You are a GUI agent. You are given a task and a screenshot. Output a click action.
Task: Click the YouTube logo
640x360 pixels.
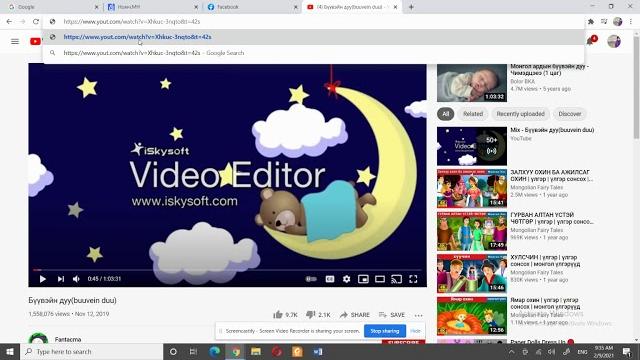[35, 41]
